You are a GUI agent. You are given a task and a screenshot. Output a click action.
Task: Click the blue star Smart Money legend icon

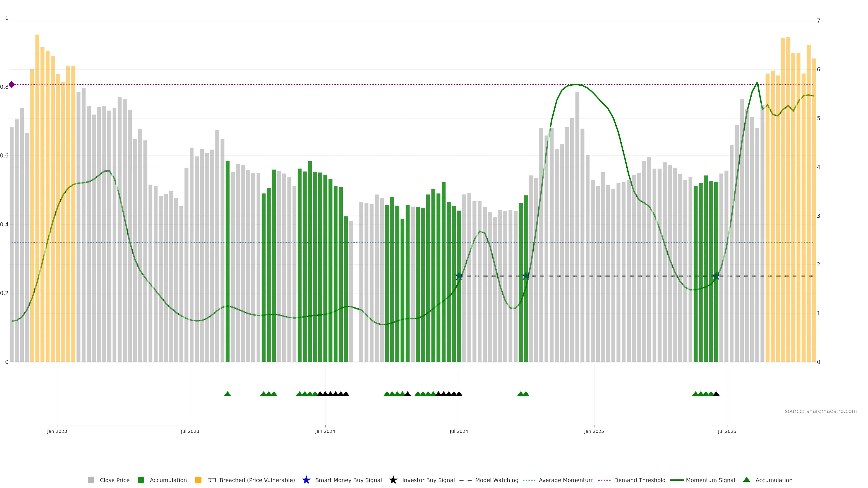pyautogui.click(x=306, y=480)
